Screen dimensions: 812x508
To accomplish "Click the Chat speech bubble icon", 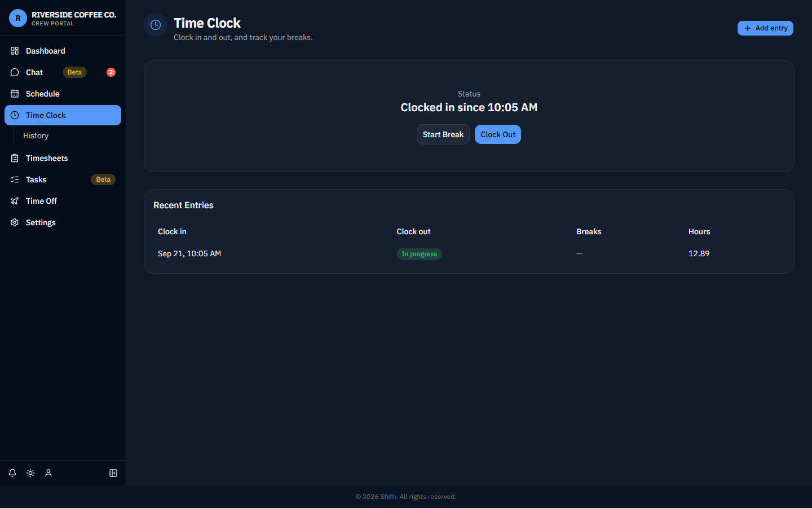I will (15, 72).
